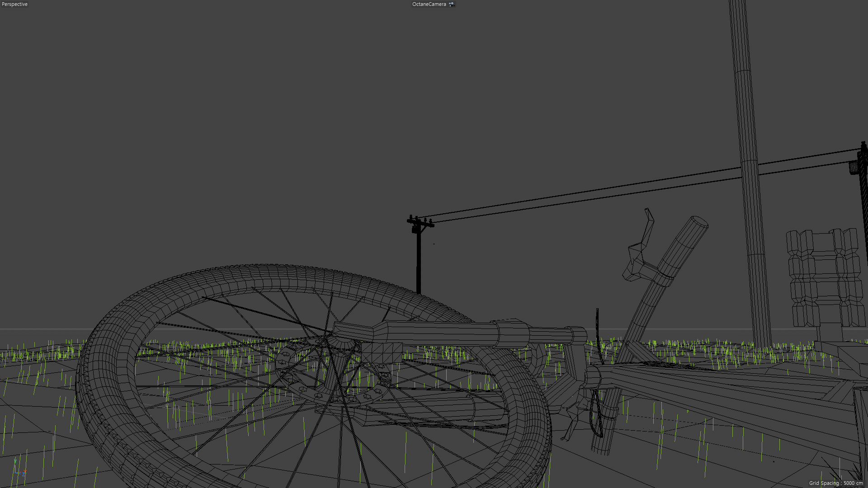
Task: Click the horizon line on left side
Action: tap(45, 329)
